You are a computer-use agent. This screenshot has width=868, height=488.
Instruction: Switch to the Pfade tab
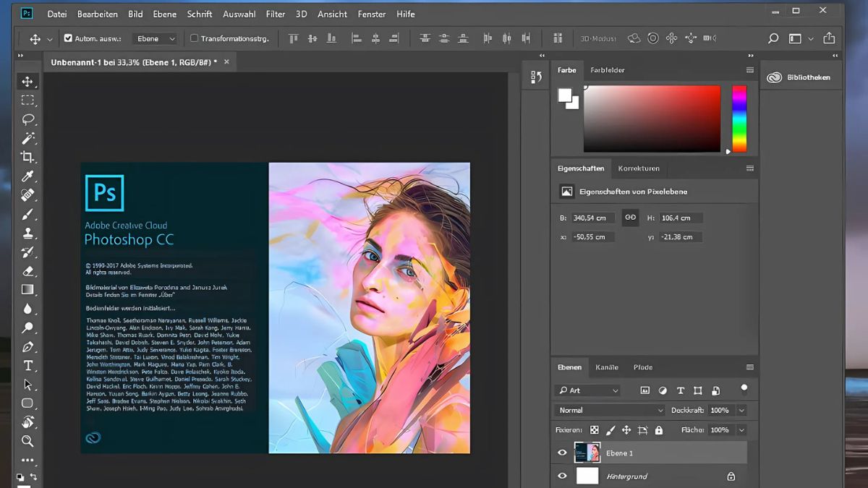[x=643, y=367]
